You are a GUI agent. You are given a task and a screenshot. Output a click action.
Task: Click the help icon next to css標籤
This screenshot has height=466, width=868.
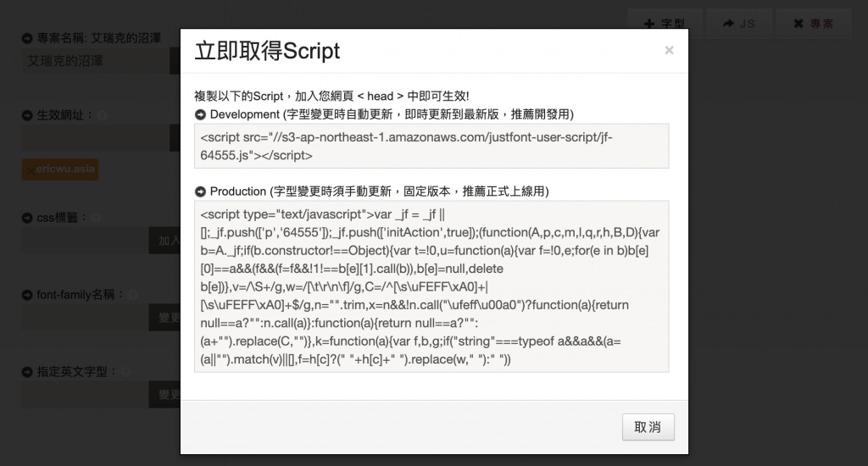point(96,218)
